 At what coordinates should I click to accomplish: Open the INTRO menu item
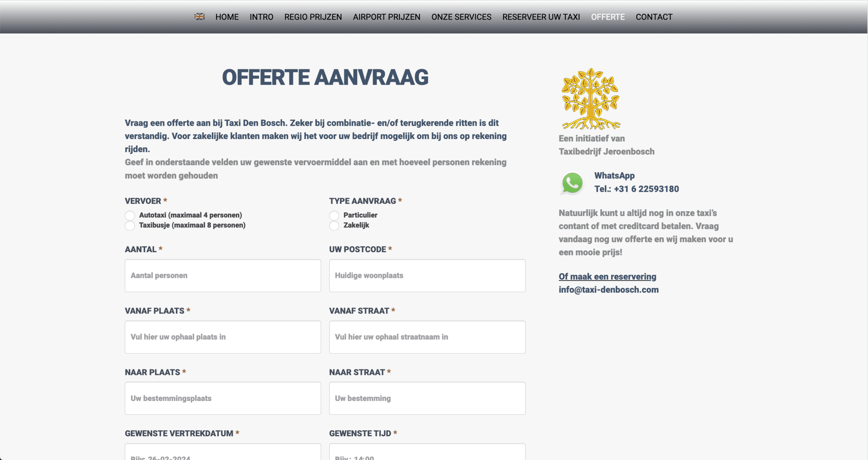261,17
